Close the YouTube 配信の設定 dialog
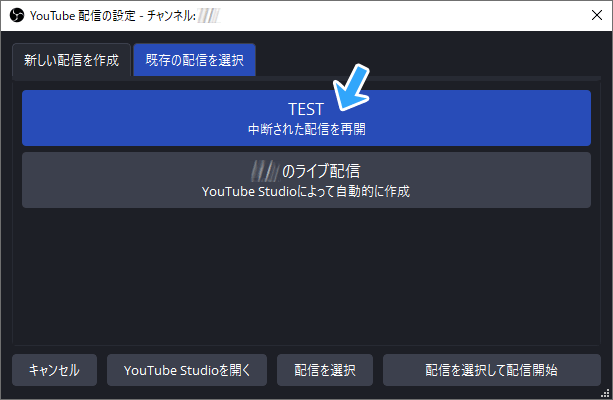The height and width of the screenshot is (400, 613). point(597,15)
